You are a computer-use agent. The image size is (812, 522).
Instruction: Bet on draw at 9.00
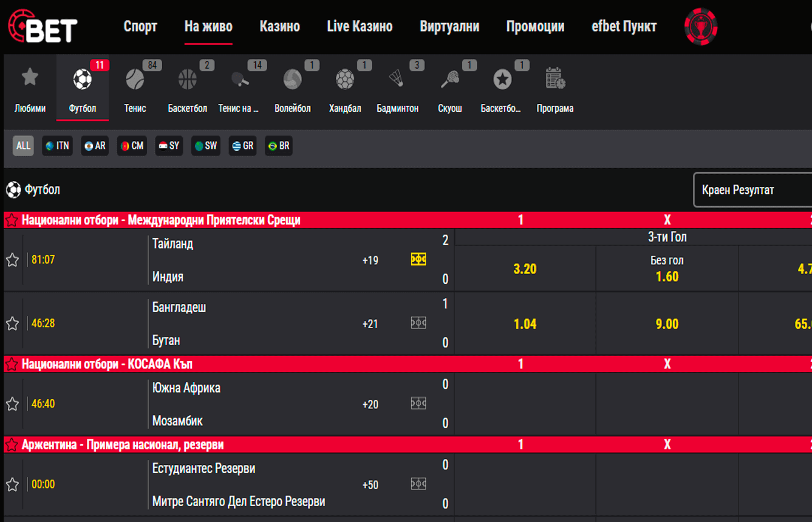pyautogui.click(x=667, y=324)
